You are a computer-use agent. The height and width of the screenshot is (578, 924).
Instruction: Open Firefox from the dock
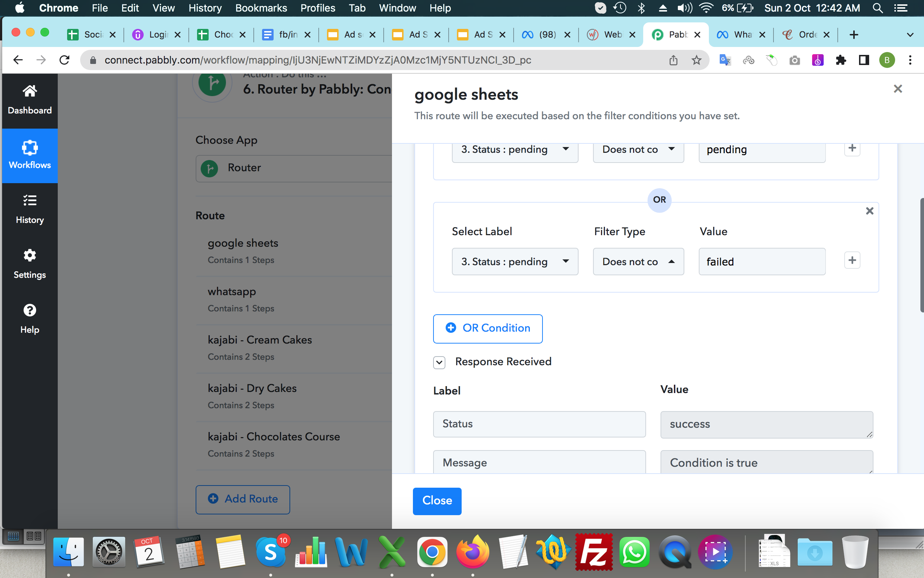point(473,552)
